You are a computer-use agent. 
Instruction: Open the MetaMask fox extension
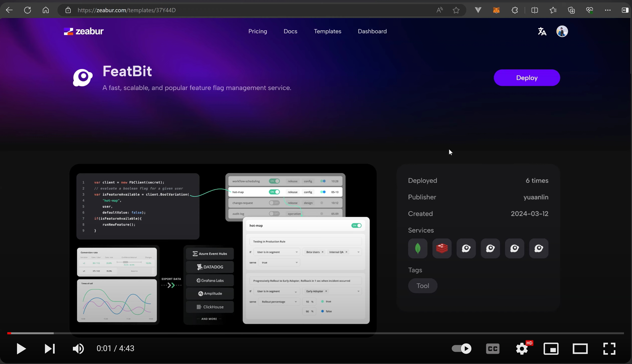(x=496, y=10)
